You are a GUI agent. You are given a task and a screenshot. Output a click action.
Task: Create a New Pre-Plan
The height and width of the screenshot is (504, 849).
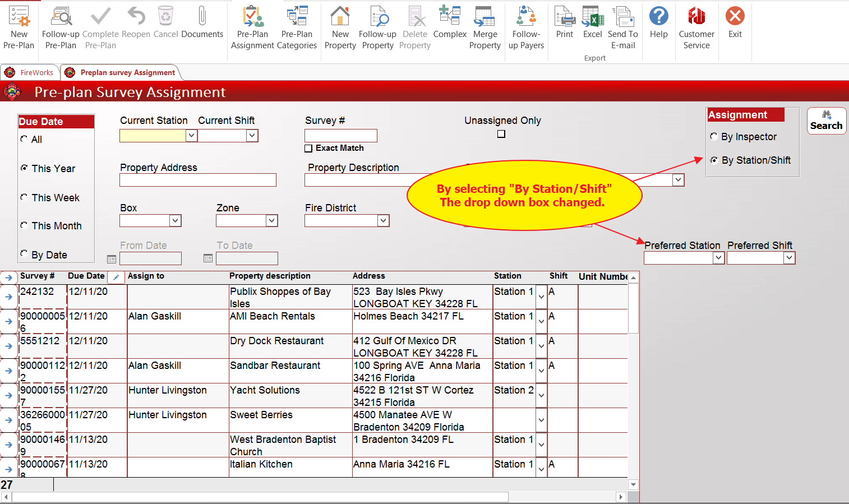pos(19,26)
